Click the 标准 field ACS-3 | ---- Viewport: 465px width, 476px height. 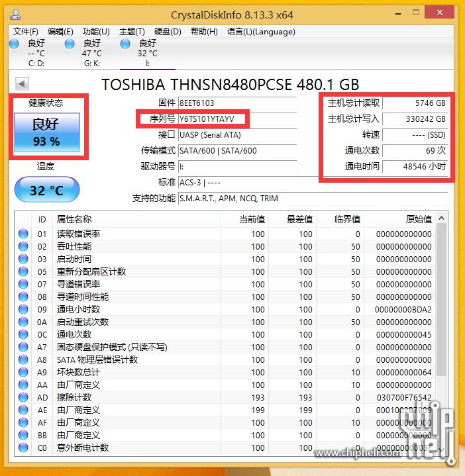point(313,183)
